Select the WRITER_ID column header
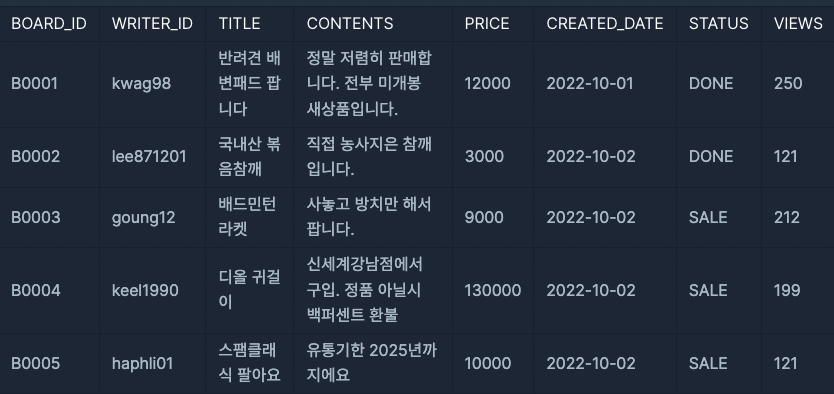This screenshot has width=834, height=394. pos(152,23)
